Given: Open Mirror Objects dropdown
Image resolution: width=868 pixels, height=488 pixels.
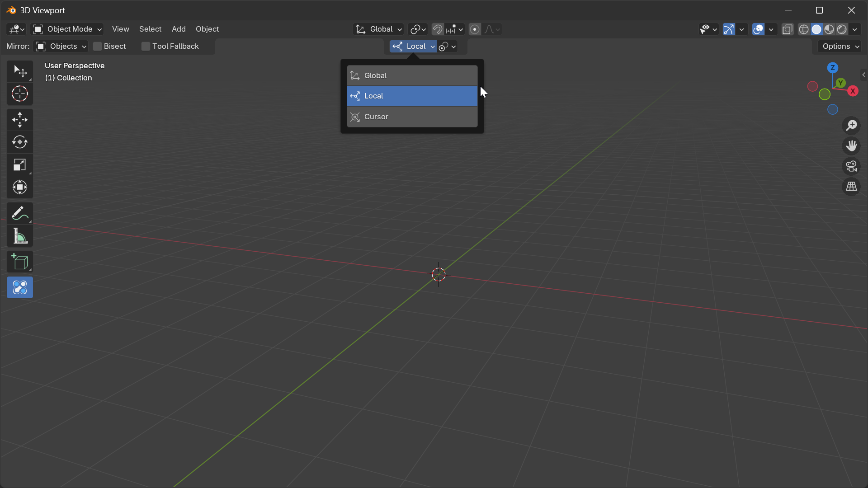Looking at the screenshot, I should pyautogui.click(x=61, y=47).
